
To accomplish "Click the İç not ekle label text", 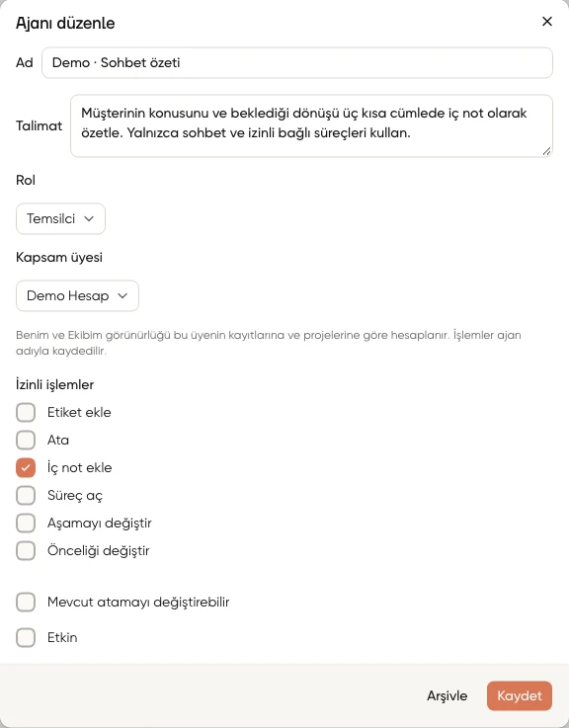I will click(79, 467).
